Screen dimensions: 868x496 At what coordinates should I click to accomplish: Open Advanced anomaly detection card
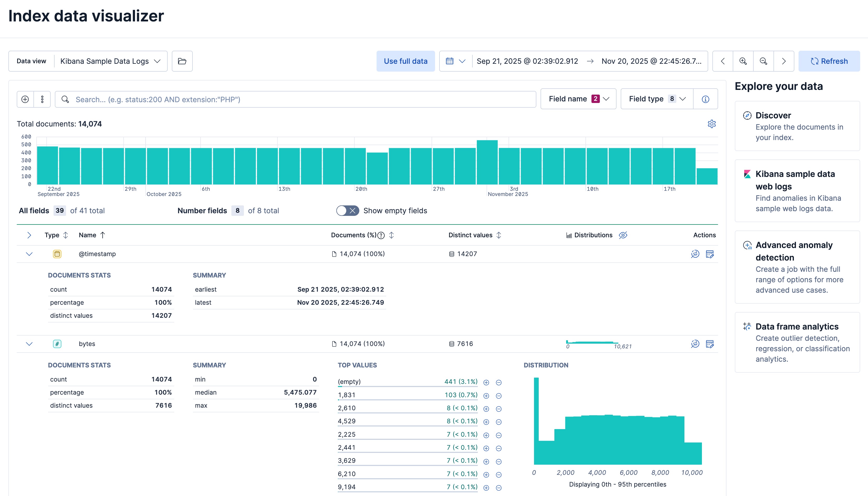click(x=797, y=267)
